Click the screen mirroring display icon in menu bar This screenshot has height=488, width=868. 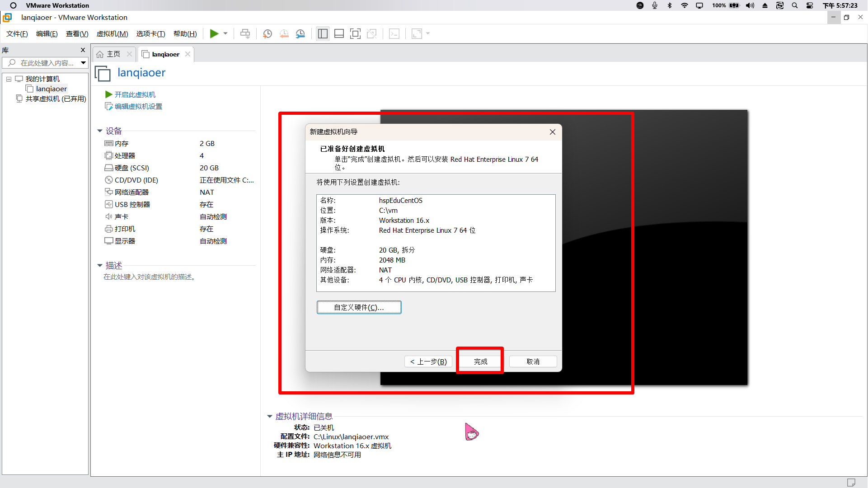[699, 5]
